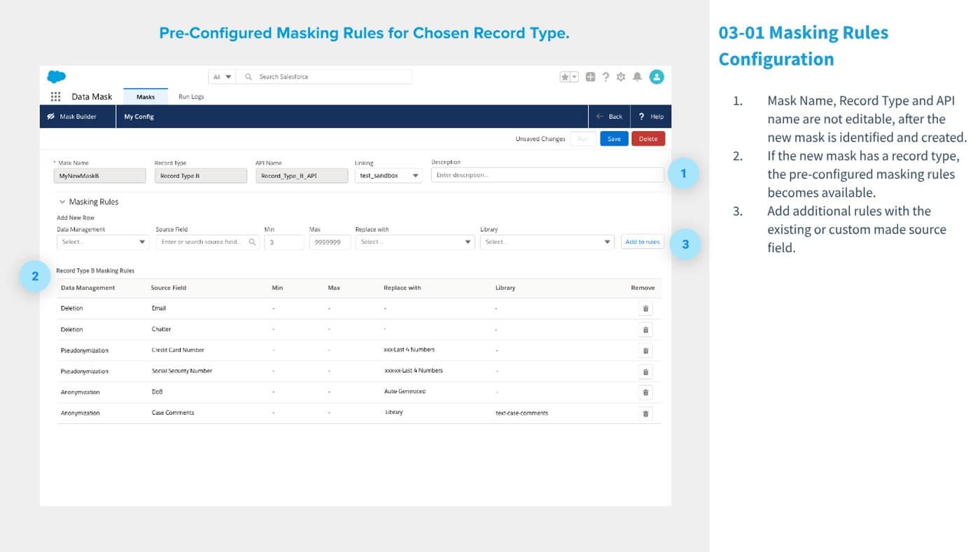The height and width of the screenshot is (552, 980).
Task: Open the global actions plus icon
Action: 590,77
